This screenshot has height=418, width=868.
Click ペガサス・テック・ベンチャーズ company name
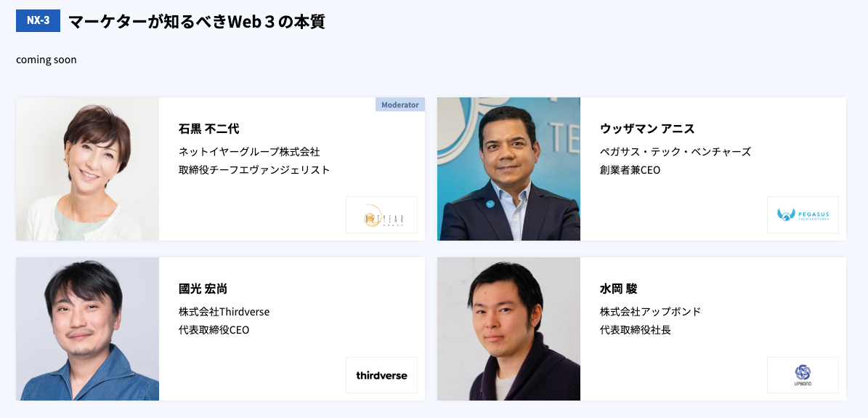[676, 152]
